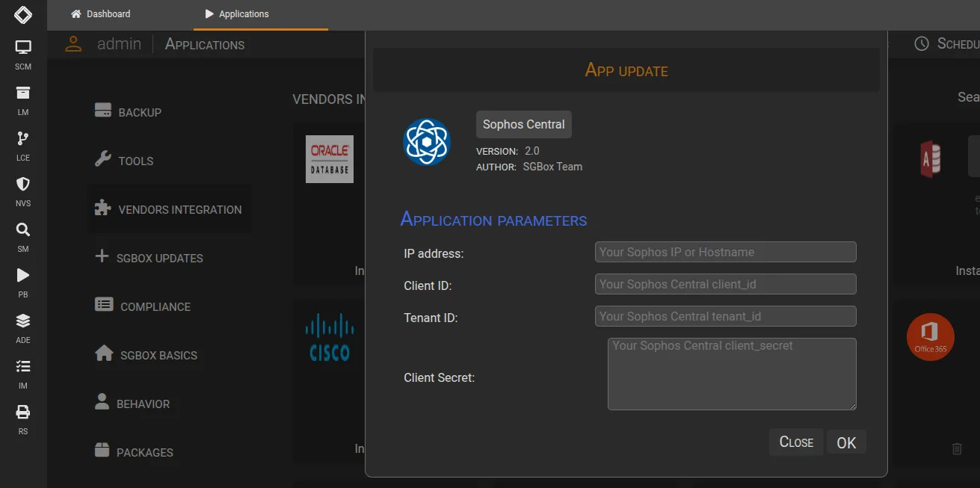Viewport: 980px width, 488px height.
Task: Click the OK button
Action: pyautogui.click(x=846, y=442)
